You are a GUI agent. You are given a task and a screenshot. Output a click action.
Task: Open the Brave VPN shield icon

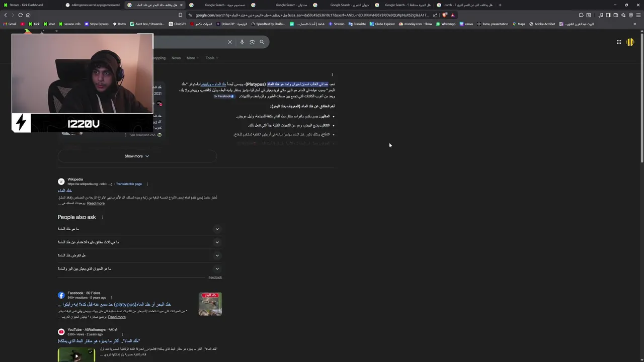(631, 15)
